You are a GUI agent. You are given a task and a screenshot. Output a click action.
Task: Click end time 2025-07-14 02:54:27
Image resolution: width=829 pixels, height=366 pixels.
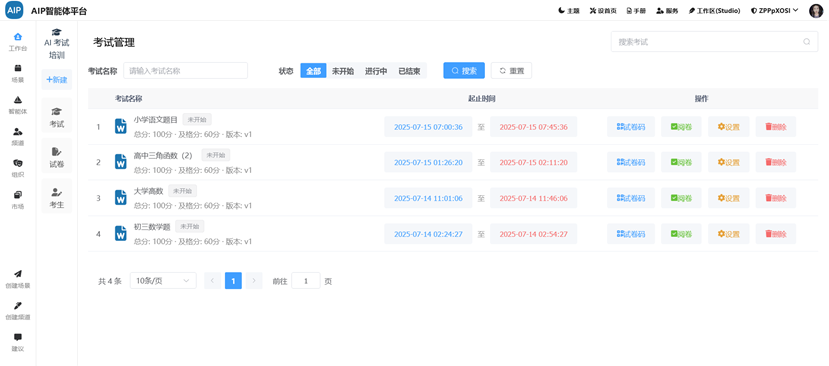pyautogui.click(x=533, y=234)
